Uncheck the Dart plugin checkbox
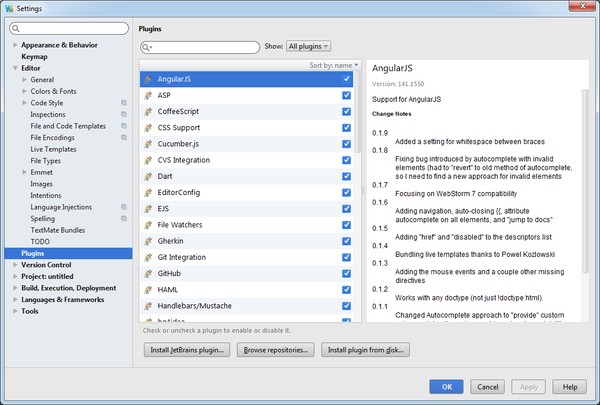The height and width of the screenshot is (405, 600). pos(346,176)
